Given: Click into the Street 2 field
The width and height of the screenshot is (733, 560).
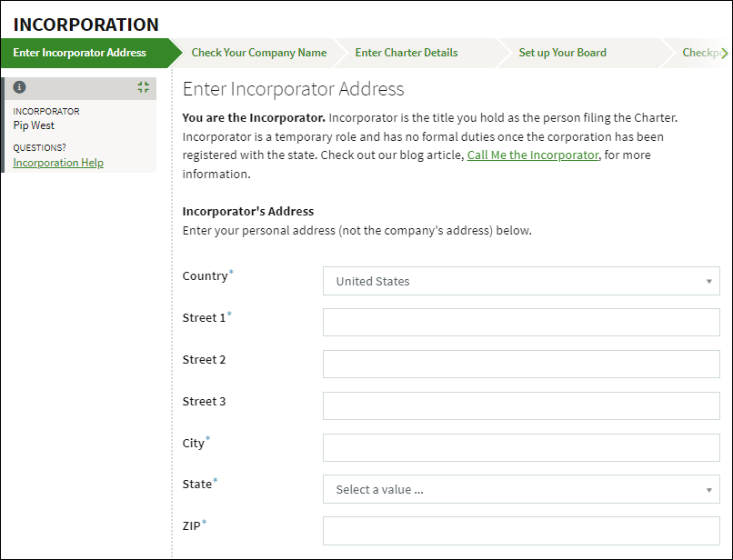Looking at the screenshot, I should tap(521, 365).
